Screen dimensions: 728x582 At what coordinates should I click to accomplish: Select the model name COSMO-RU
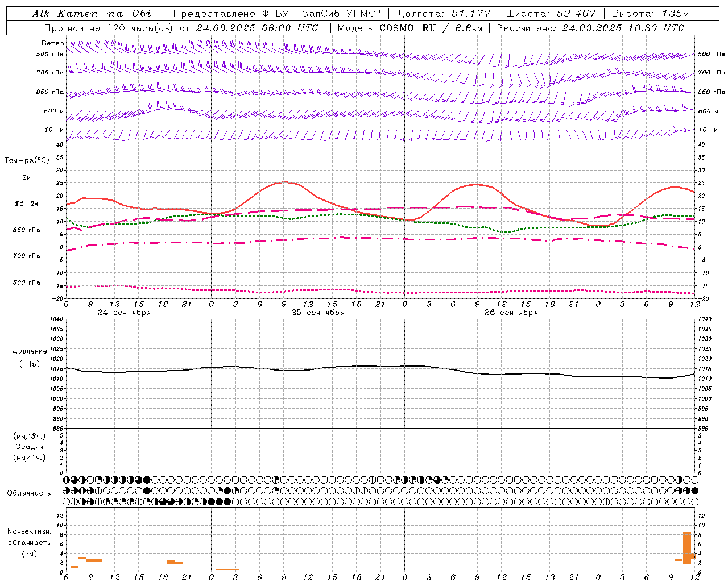(408, 28)
